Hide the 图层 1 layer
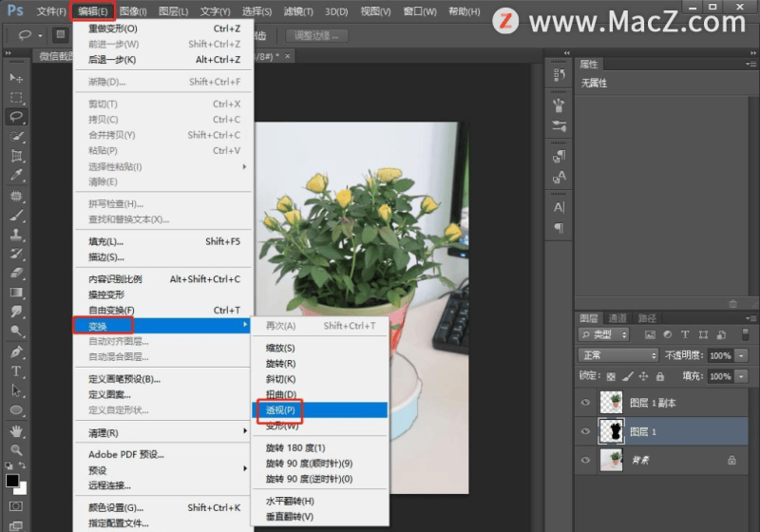The width and height of the screenshot is (760, 532). 585,431
